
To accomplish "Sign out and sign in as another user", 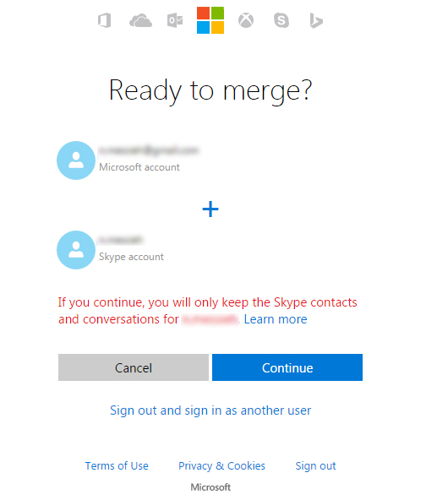I will click(x=210, y=410).
